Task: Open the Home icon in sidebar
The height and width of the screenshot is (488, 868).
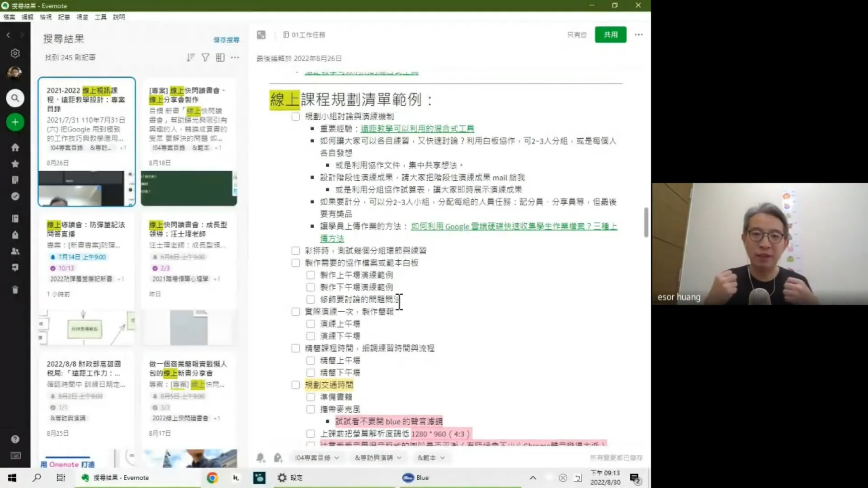Action: pos(15,147)
